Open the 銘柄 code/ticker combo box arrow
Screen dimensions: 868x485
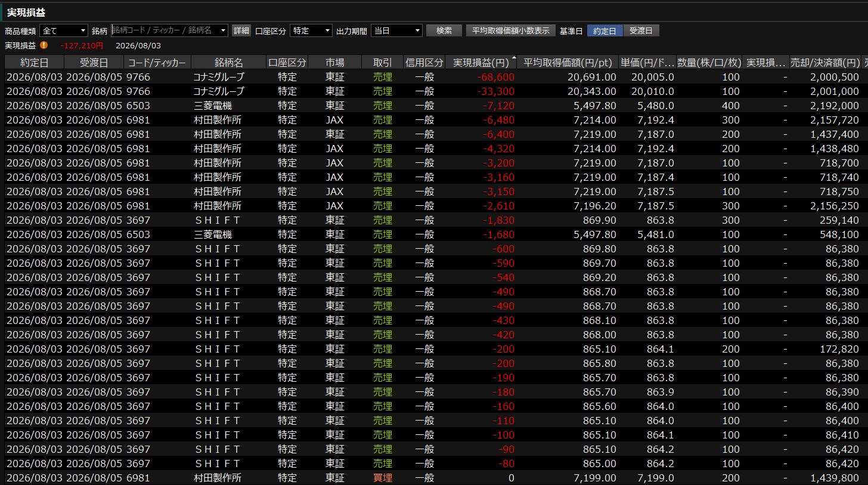tap(224, 30)
